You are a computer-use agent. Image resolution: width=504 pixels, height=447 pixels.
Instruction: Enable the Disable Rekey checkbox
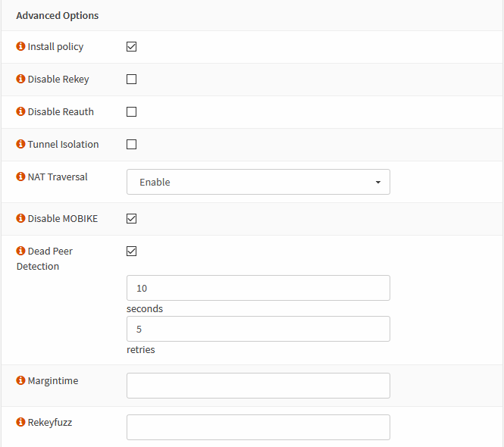click(x=131, y=79)
